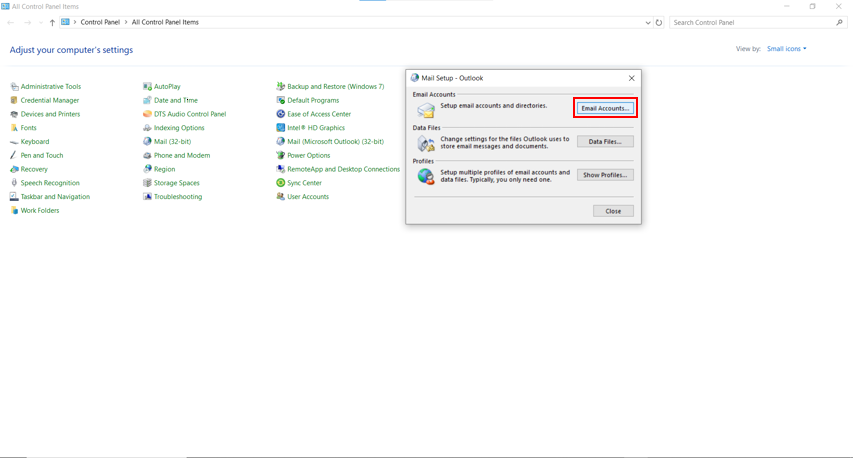
Task: Open the Administrative Tools icon
Action: pos(14,86)
